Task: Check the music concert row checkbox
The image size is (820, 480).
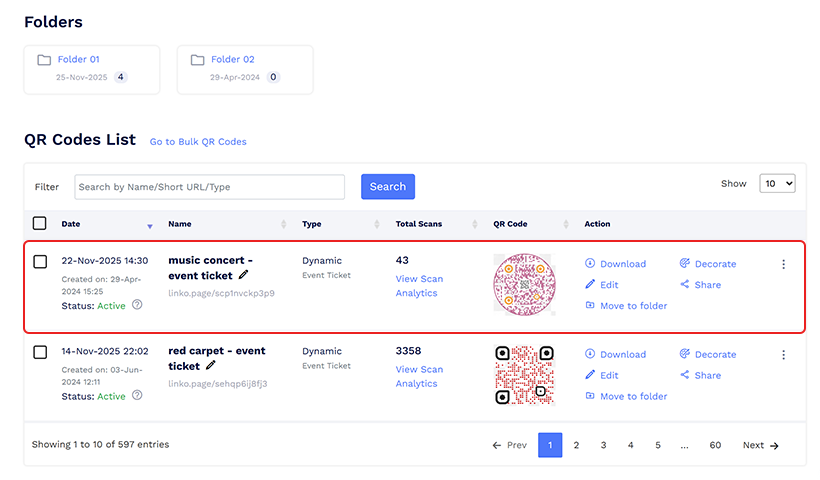Action: coord(40,262)
